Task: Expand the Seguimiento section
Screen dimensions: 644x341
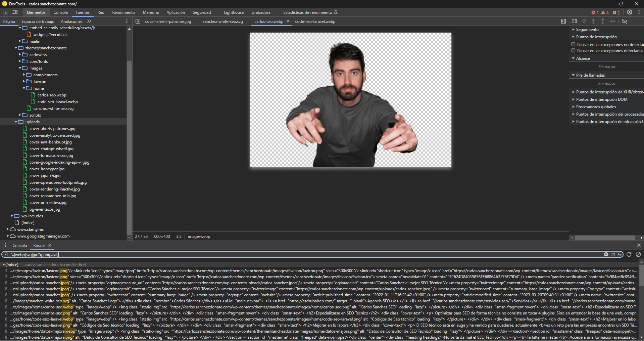Action: tap(587, 30)
